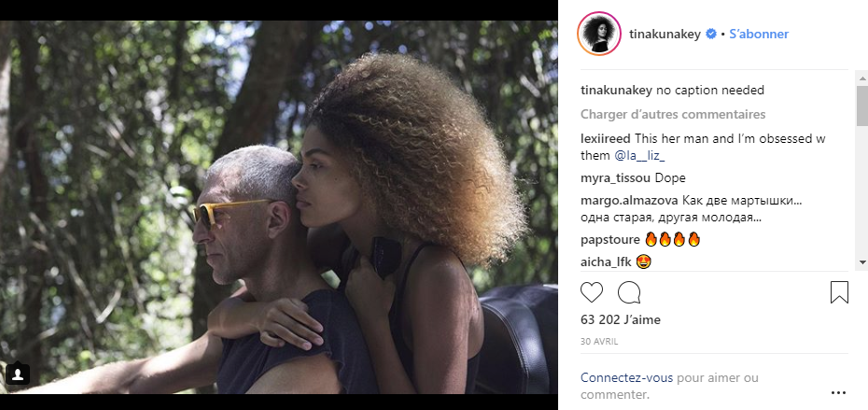Open tinakunakey profile picture story

(x=599, y=34)
